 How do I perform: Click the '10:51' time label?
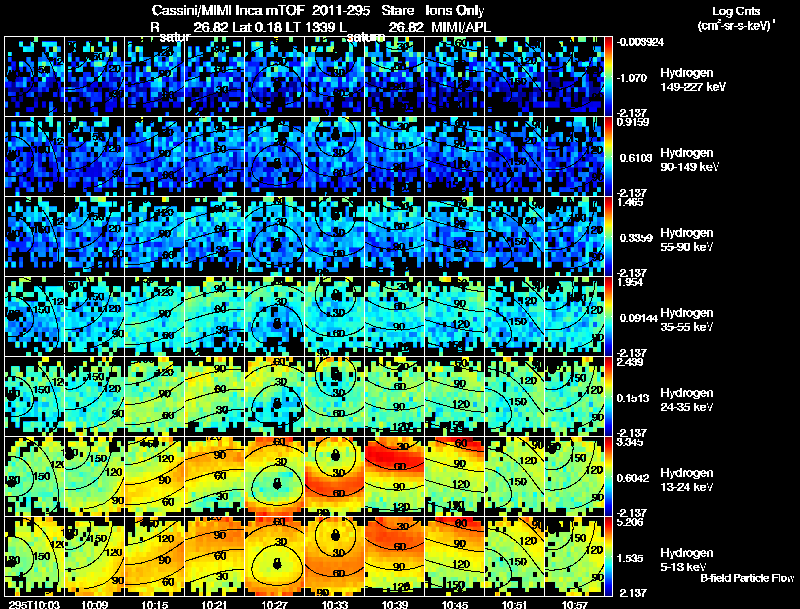point(515,604)
